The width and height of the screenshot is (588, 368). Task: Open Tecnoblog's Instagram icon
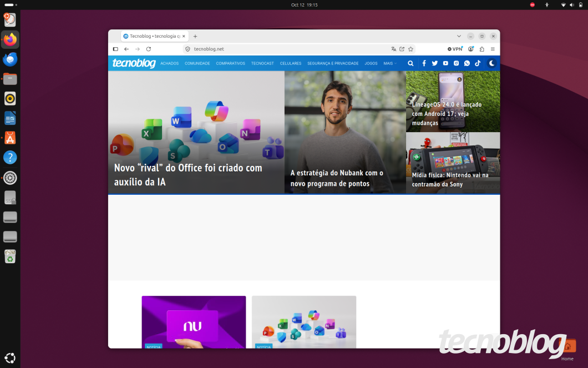[x=456, y=63]
